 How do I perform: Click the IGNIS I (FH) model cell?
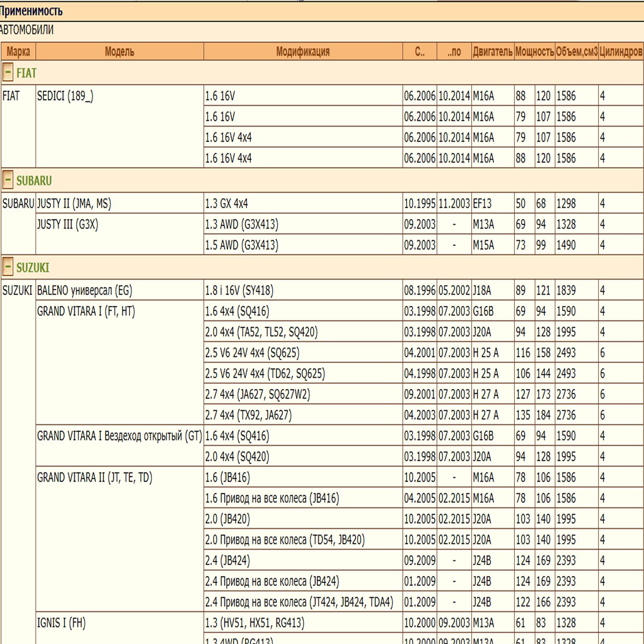pyautogui.click(x=61, y=623)
